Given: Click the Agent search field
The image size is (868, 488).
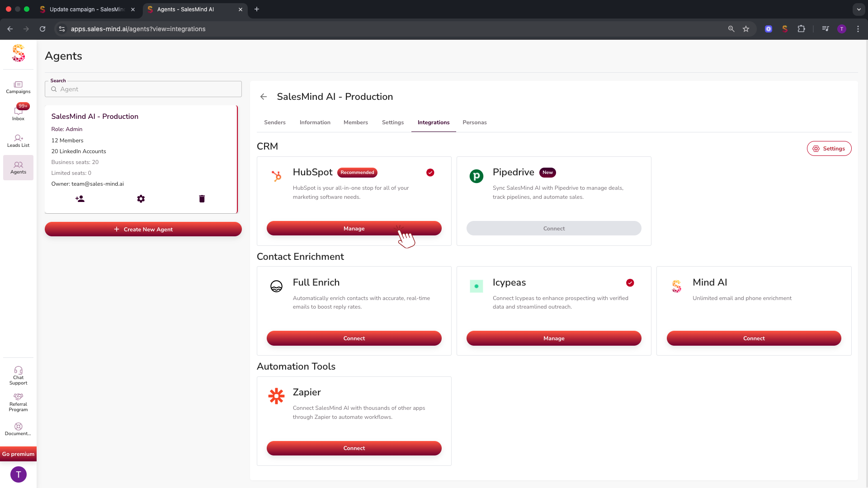Looking at the screenshot, I should pyautogui.click(x=143, y=89).
